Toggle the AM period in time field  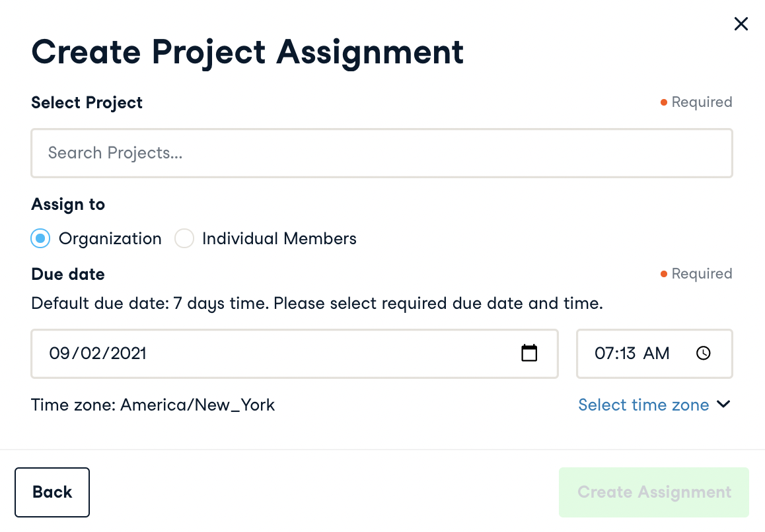(656, 354)
